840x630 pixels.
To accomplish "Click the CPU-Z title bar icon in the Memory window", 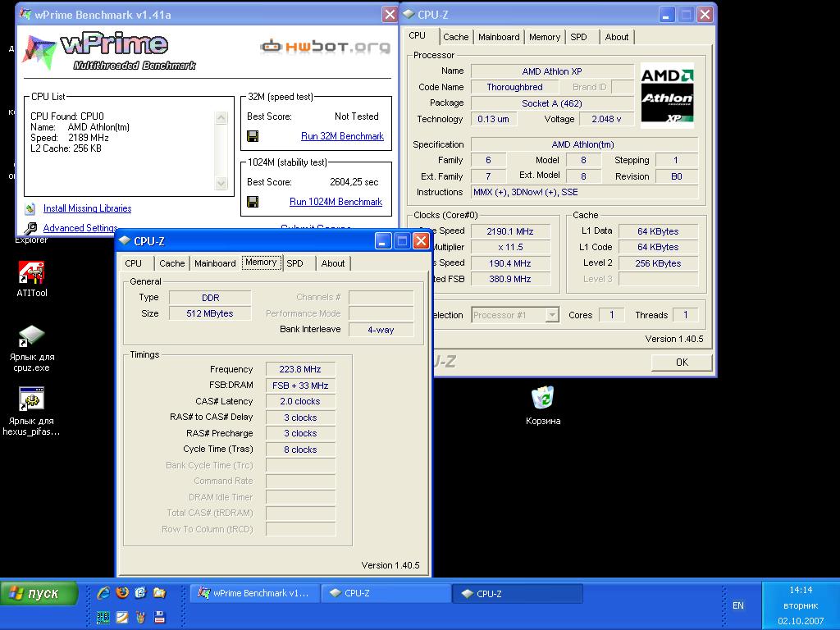I will (x=125, y=241).
